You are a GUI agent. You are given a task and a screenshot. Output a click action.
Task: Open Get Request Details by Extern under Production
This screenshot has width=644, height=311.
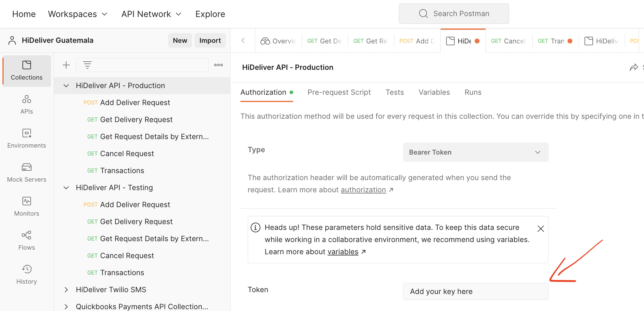click(142, 137)
